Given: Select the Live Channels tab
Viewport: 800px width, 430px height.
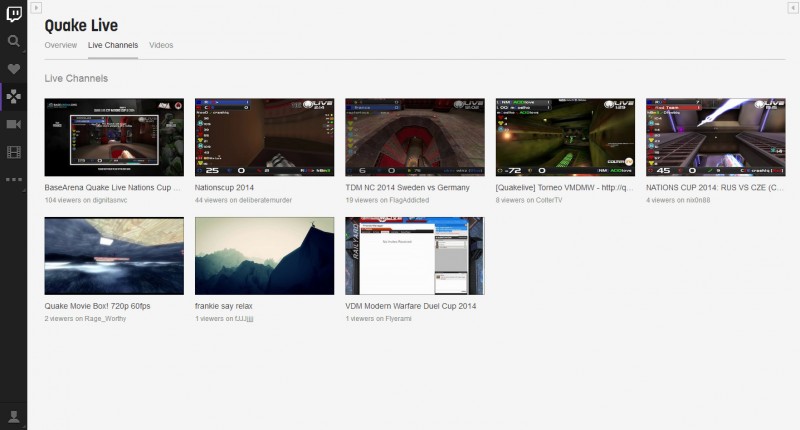Looking at the screenshot, I should coord(113,46).
